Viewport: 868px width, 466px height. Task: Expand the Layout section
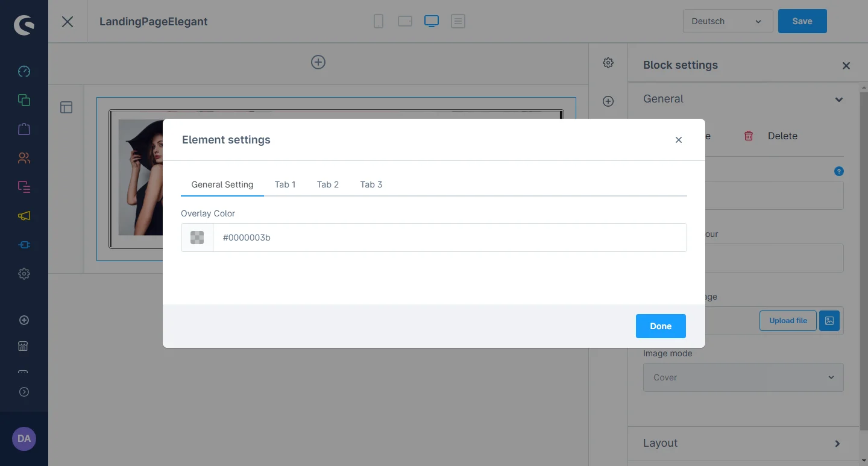837,443
